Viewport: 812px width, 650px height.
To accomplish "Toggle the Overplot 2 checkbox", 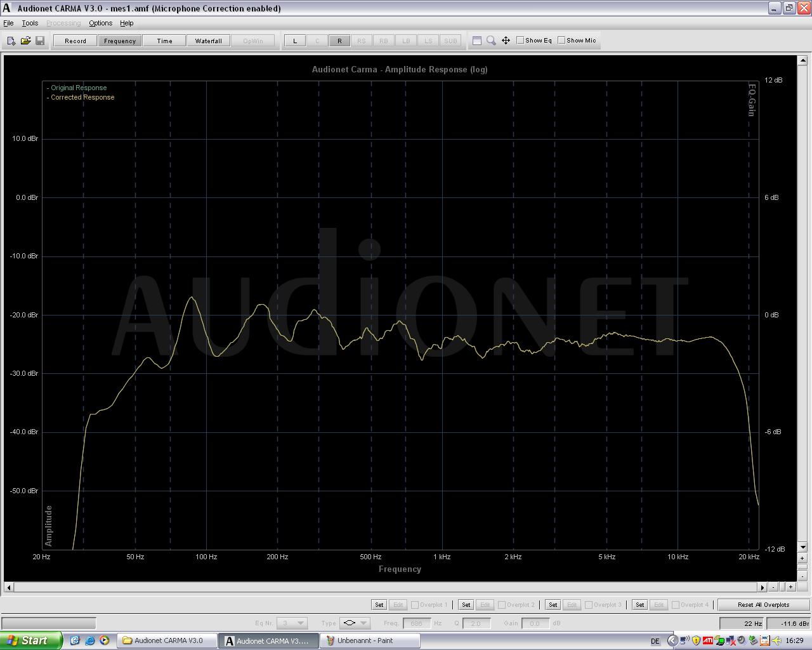I will [x=501, y=605].
